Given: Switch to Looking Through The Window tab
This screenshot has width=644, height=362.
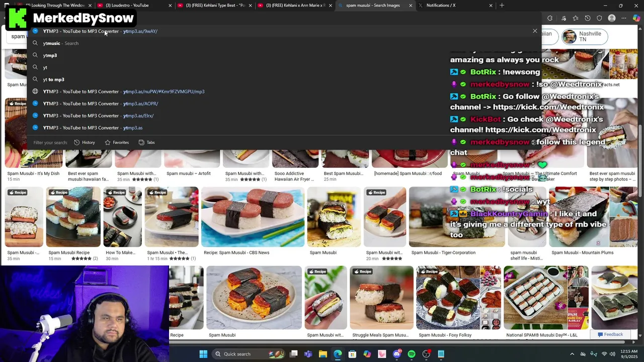Looking at the screenshot, I should click(55, 6).
